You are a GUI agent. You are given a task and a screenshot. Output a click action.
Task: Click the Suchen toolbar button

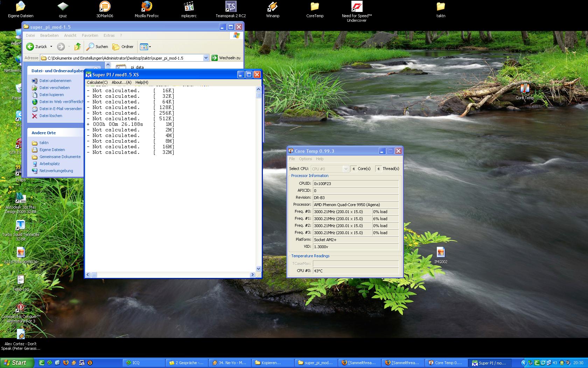click(x=97, y=47)
